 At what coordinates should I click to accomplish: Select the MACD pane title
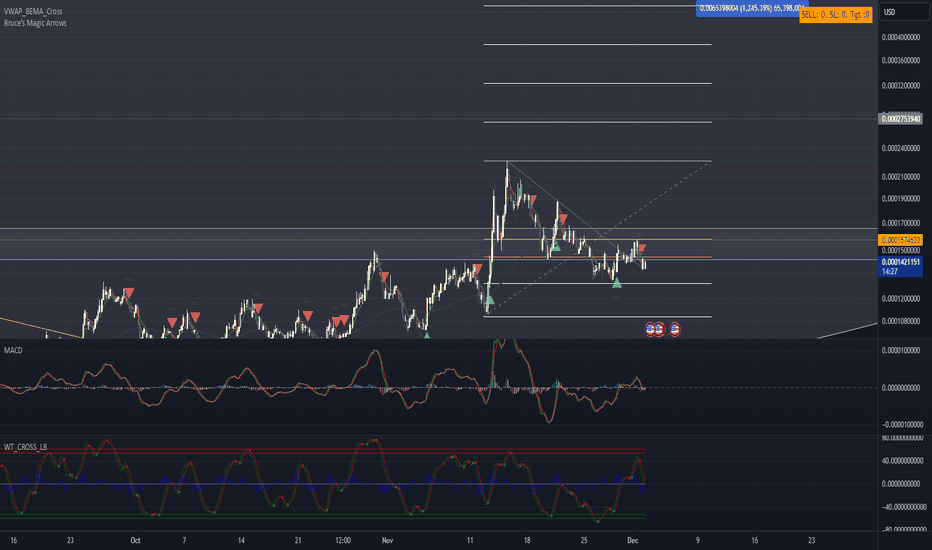click(x=13, y=350)
